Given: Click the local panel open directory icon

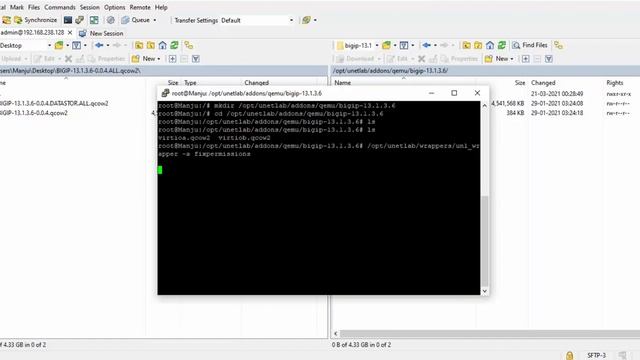Looking at the screenshot, I should [59, 45].
